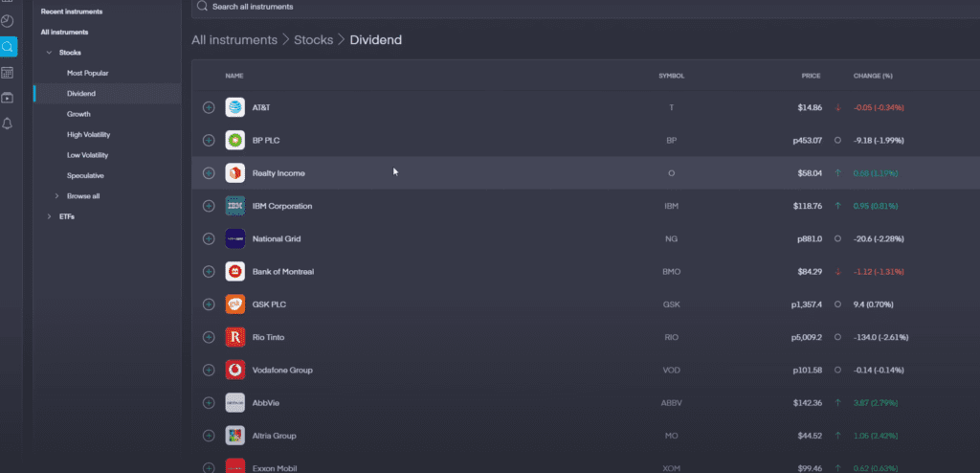The image size is (980, 473).
Task: Add AT&T using its plus circle
Action: [209, 107]
